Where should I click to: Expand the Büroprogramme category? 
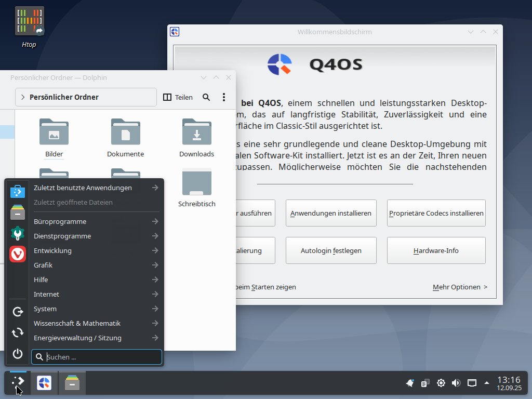(96, 221)
